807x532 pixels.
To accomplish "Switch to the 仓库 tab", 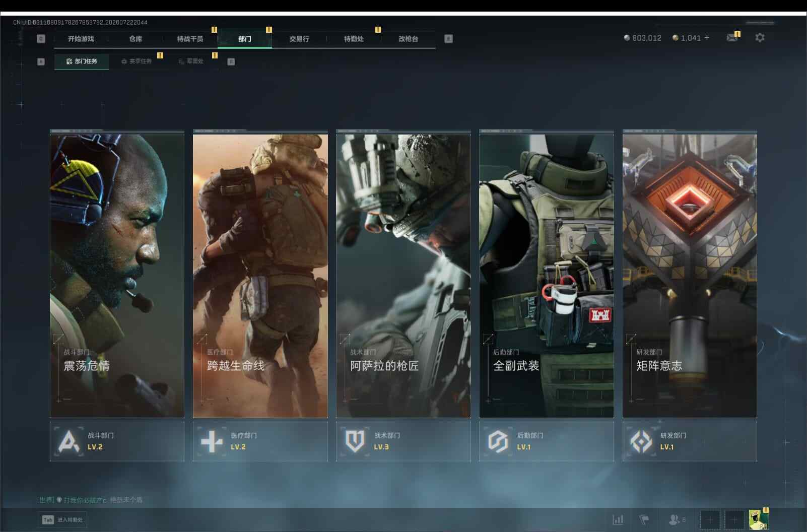I will [136, 39].
